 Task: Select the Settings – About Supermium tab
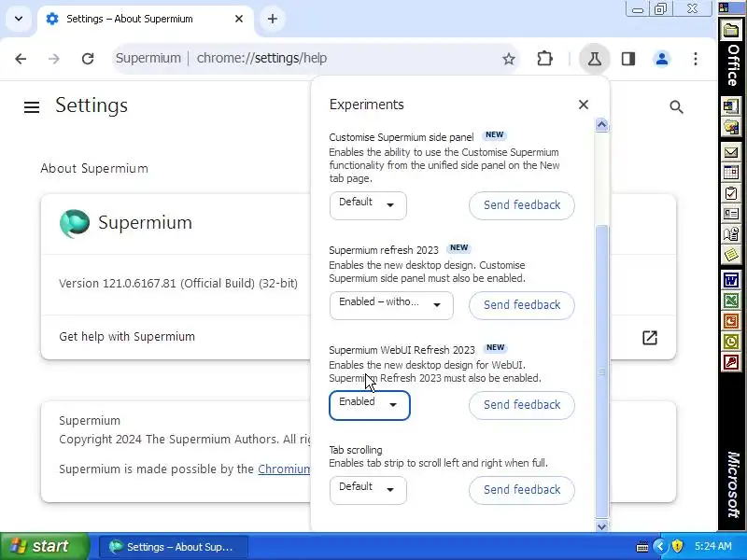[146, 19]
